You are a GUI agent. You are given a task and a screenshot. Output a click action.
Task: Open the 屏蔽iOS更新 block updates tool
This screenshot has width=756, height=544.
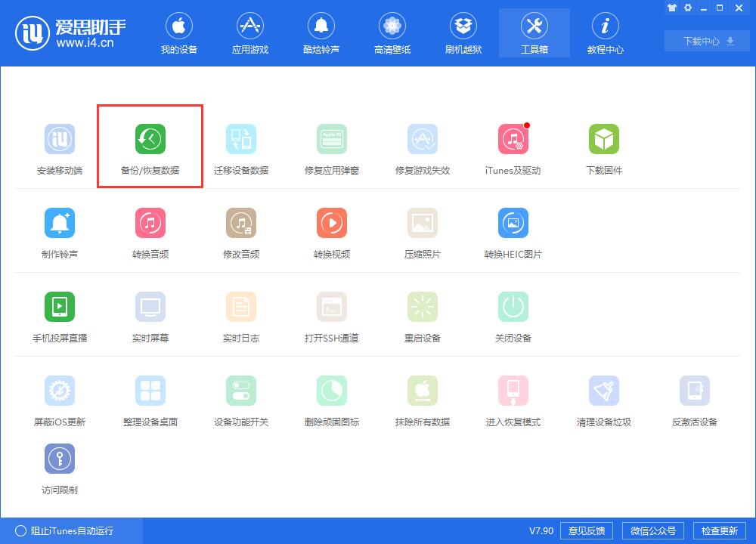(x=60, y=398)
